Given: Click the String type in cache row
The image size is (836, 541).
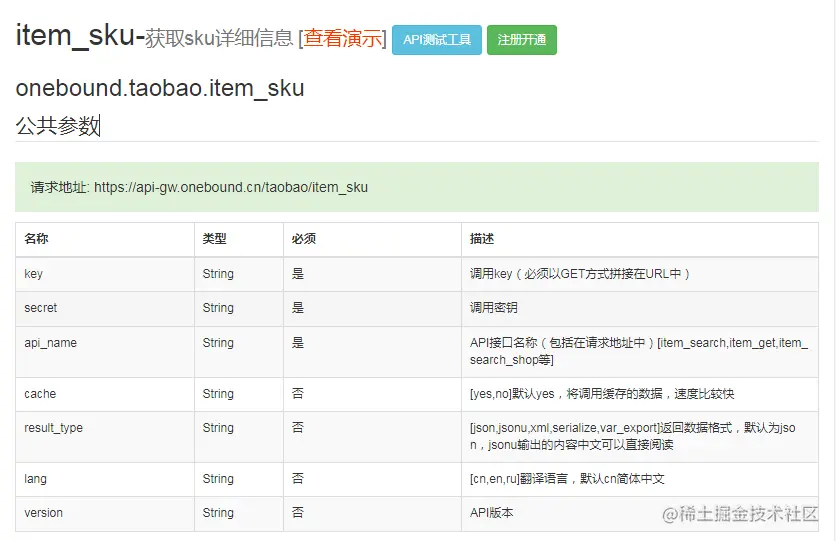Looking at the screenshot, I should coord(218,394).
